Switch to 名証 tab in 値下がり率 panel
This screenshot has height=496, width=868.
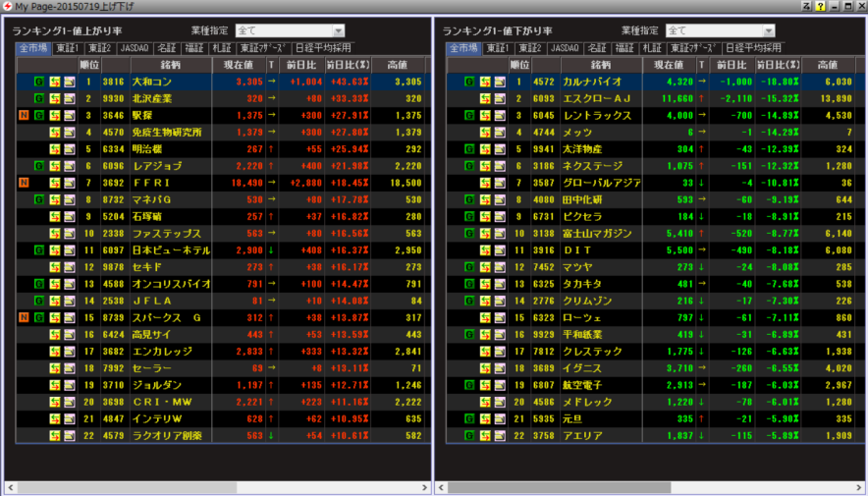pos(597,49)
